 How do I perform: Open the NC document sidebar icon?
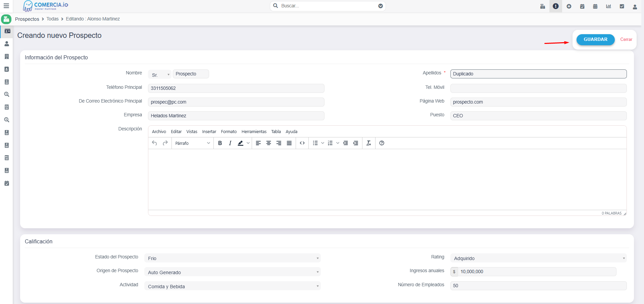7,158
